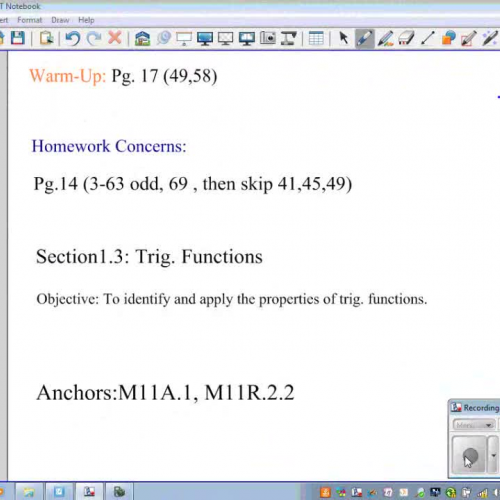Click the 'Anchors:M11A.1, M11R.2.2' text
The height and width of the screenshot is (500, 500).
coord(165,392)
